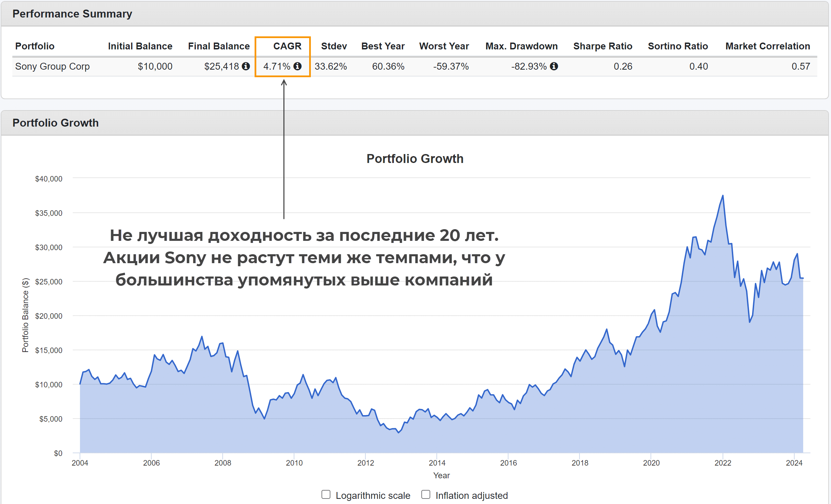831x504 pixels.
Task: Click info icon next to Final Balance value
Action: click(246, 66)
